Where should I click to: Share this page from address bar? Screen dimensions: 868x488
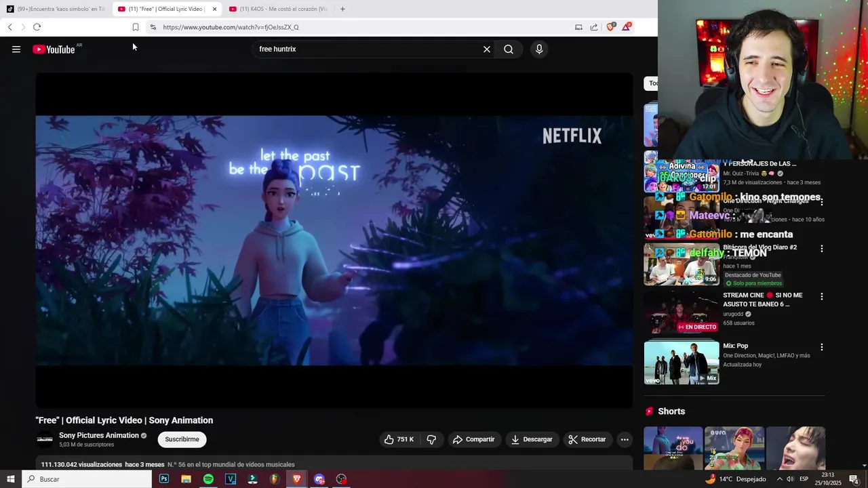coord(594,27)
